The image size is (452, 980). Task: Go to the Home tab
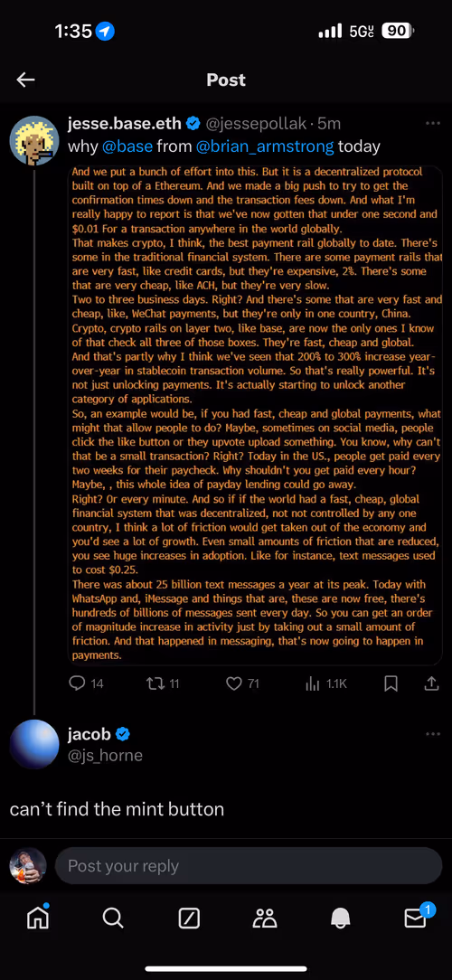pos(37,918)
